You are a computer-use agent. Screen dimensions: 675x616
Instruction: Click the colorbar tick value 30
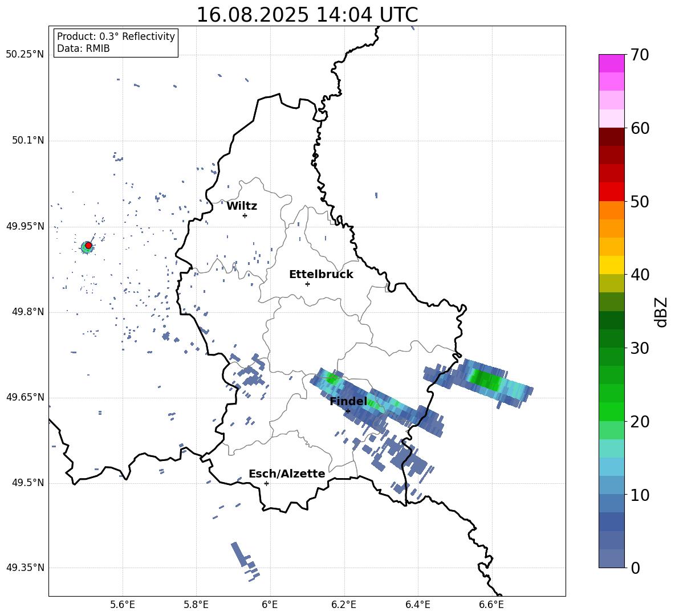(x=640, y=348)
